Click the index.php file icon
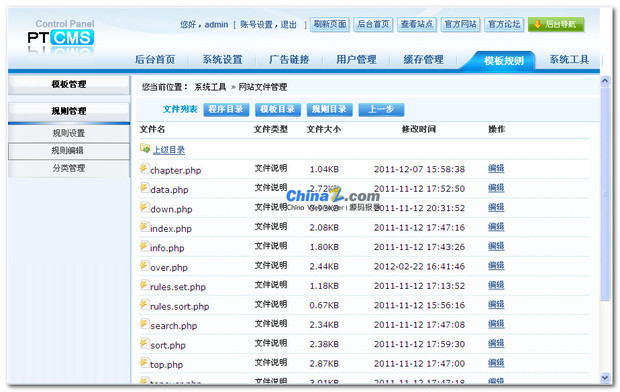Screen dimensions: 620x392 144,226
